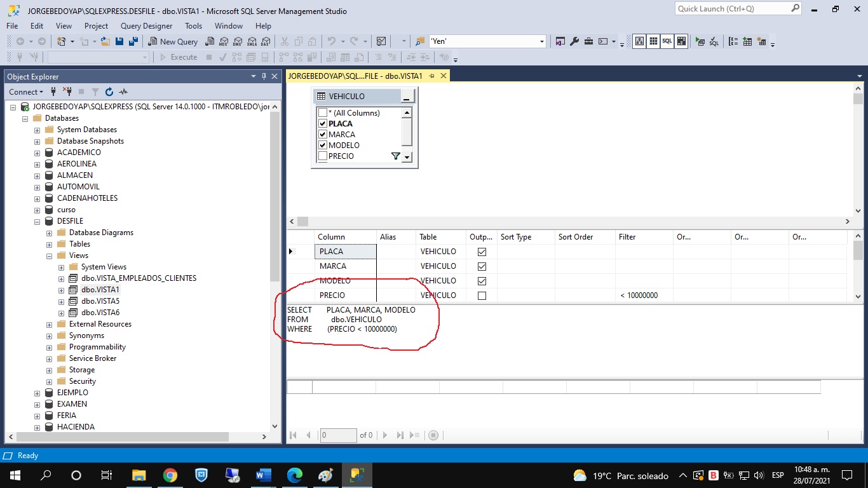Viewport: 868px width, 488px height.
Task: Expand the ACADEMICO database node
Action: (x=37, y=153)
